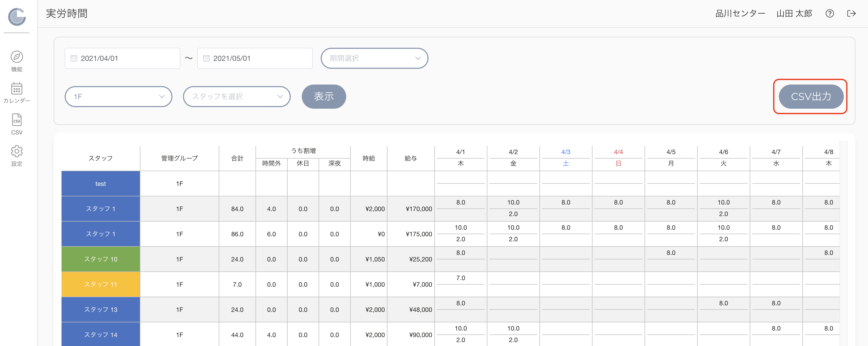Select the blue test staff cell
The width and height of the screenshot is (868, 346).
(101, 184)
